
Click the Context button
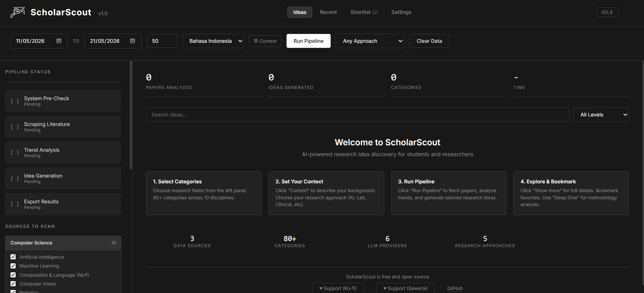coord(265,41)
